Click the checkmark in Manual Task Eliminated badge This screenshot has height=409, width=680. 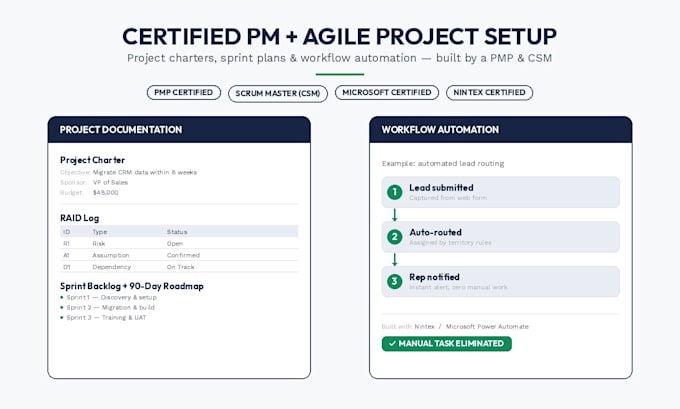(x=392, y=344)
